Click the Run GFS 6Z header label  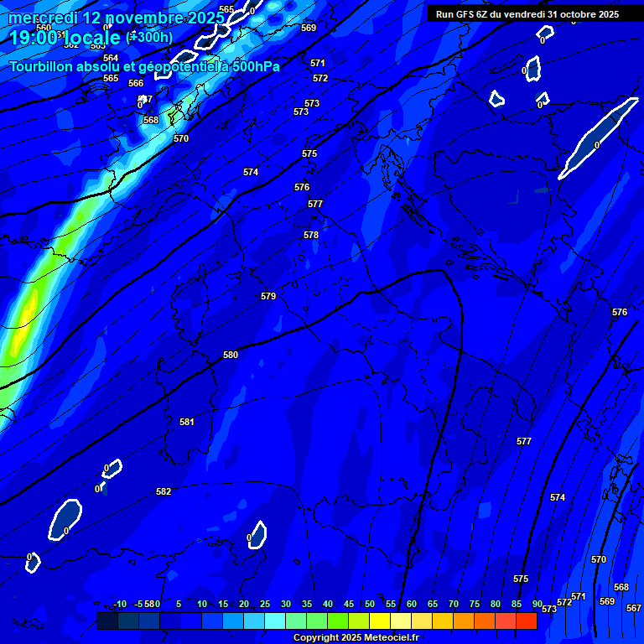pos(527,14)
